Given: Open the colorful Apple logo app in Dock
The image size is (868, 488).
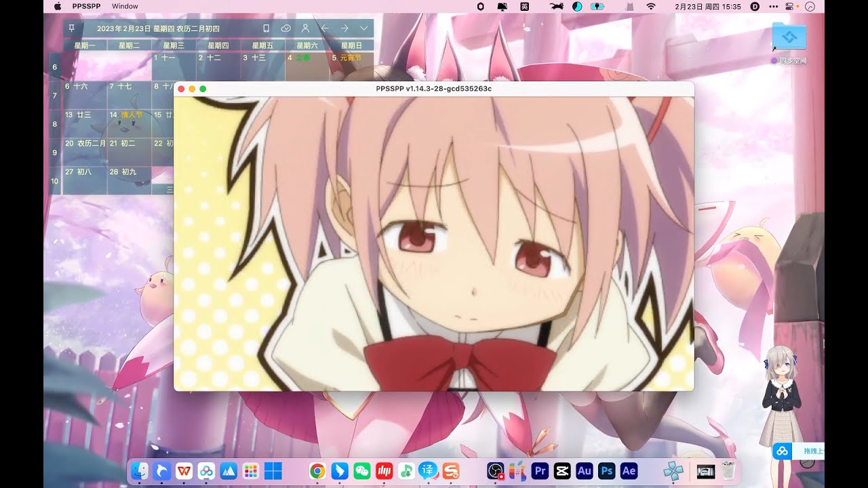Looking at the screenshot, I should click(x=517, y=471).
